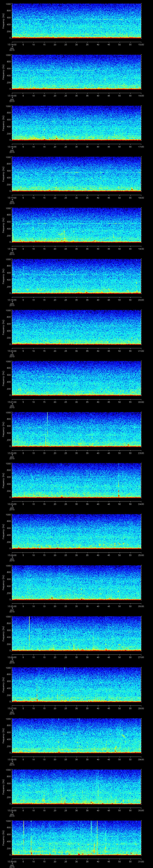Select the spectrogram panel starting at 13:28:00

77,736
